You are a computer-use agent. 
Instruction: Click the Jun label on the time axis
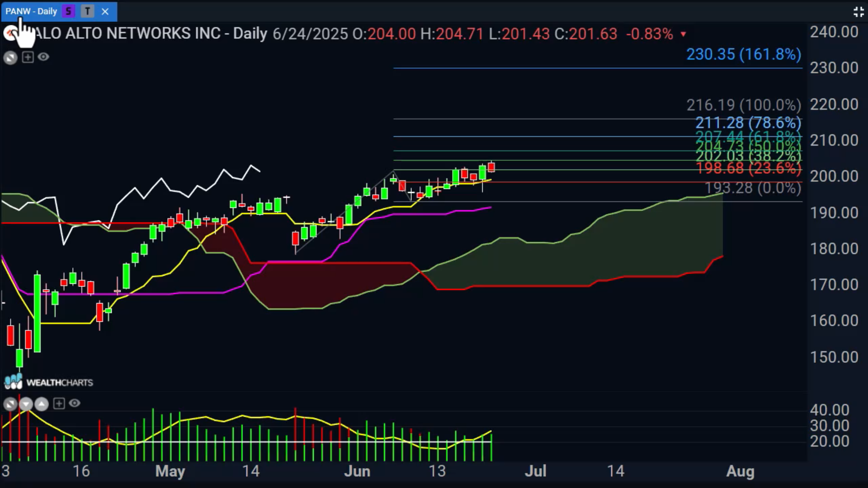(x=357, y=471)
